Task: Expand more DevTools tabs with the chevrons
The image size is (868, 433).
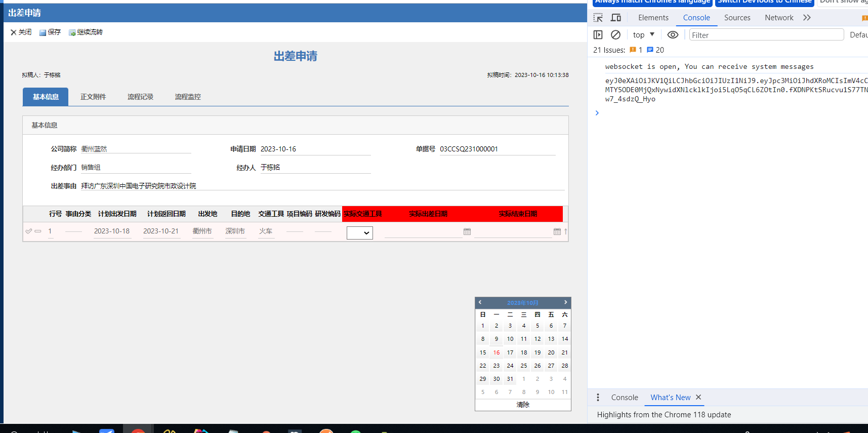Action: (807, 18)
